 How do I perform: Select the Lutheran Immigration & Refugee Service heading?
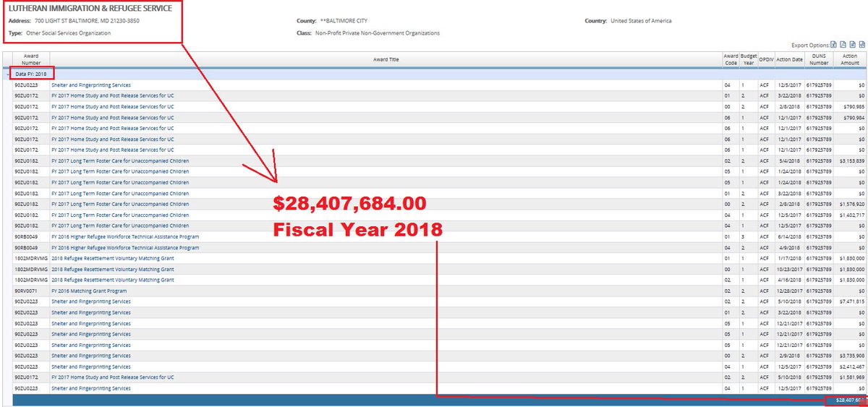click(90, 9)
